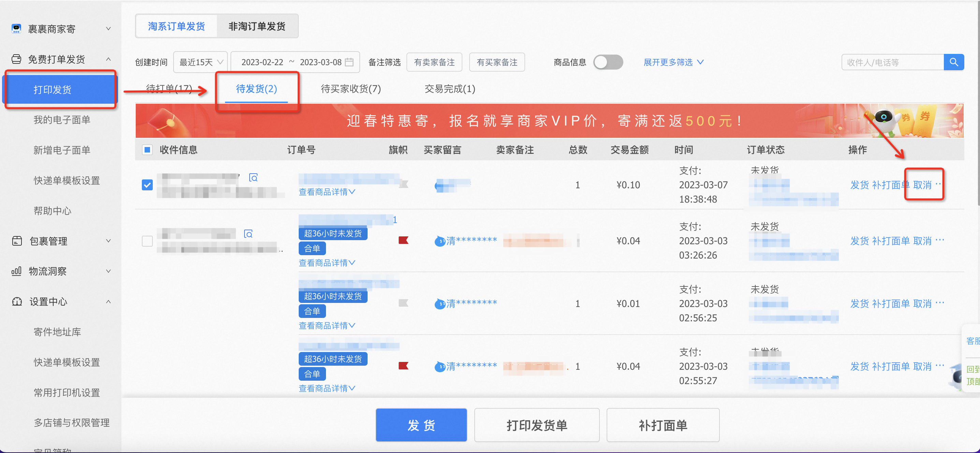This screenshot has width=980, height=453.
Task: Open the 交易完成(1) tab
Action: (x=450, y=89)
